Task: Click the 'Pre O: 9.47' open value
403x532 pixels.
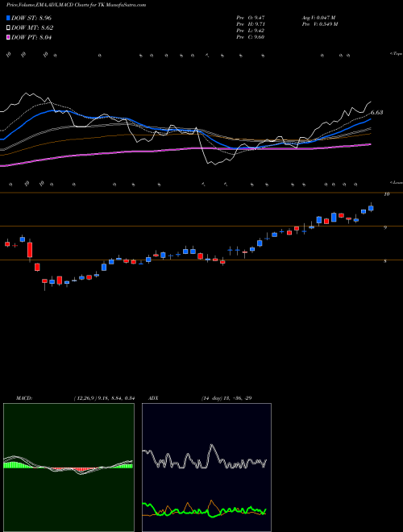Action: (251, 18)
